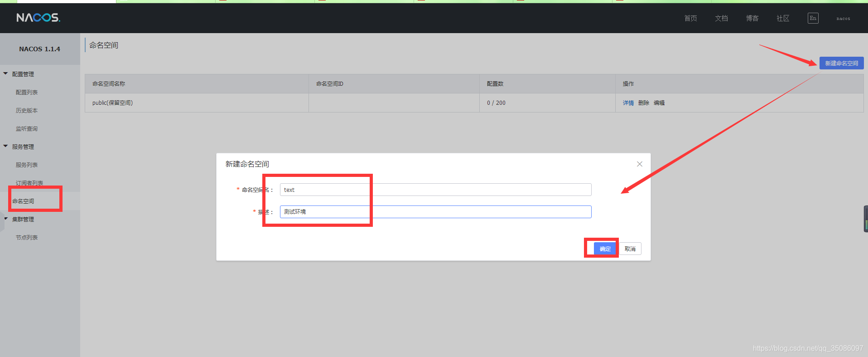The height and width of the screenshot is (357, 868).
Task: Open 博客 in the top navigation
Action: click(752, 18)
